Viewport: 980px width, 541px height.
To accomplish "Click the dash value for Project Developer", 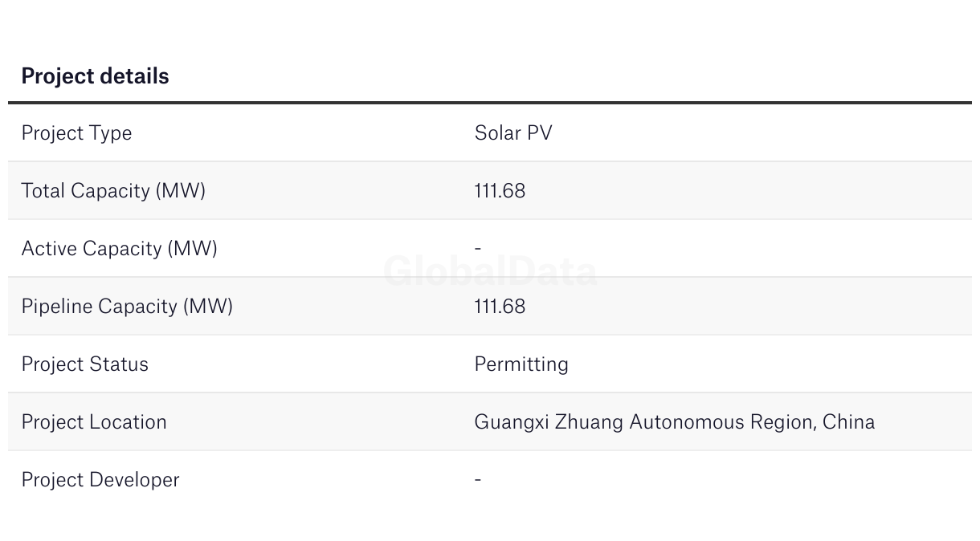I will tap(478, 480).
